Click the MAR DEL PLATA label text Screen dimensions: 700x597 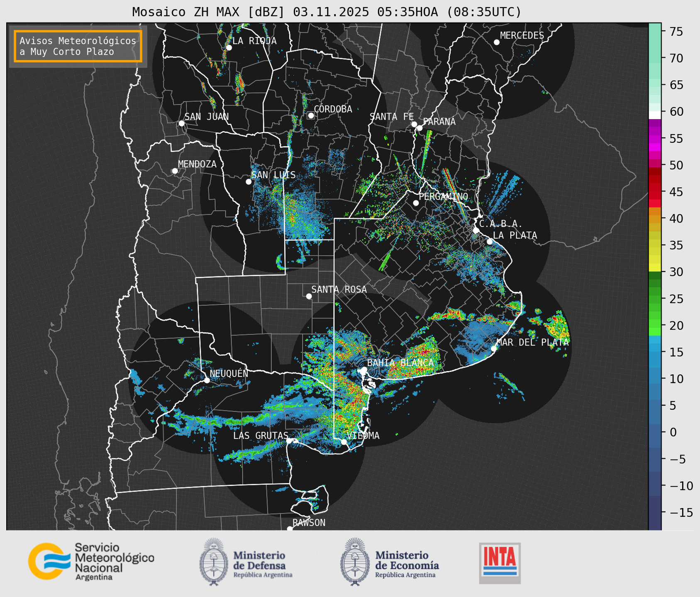[533, 343]
